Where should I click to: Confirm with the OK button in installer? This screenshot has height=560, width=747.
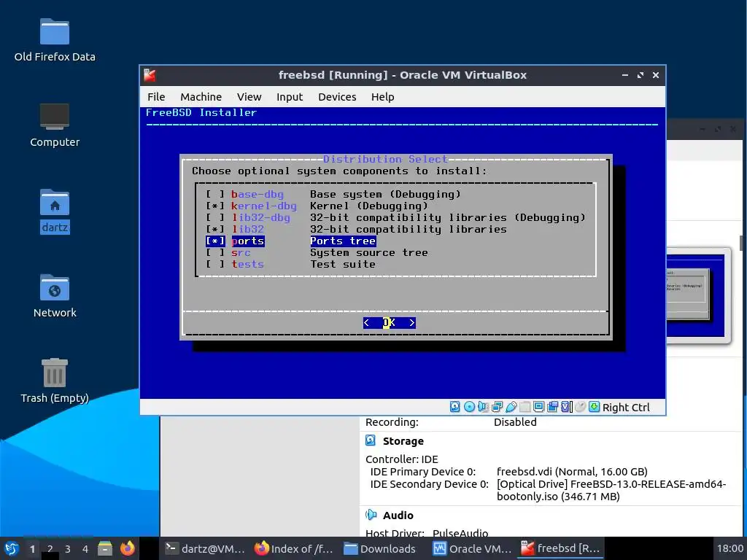coord(390,323)
